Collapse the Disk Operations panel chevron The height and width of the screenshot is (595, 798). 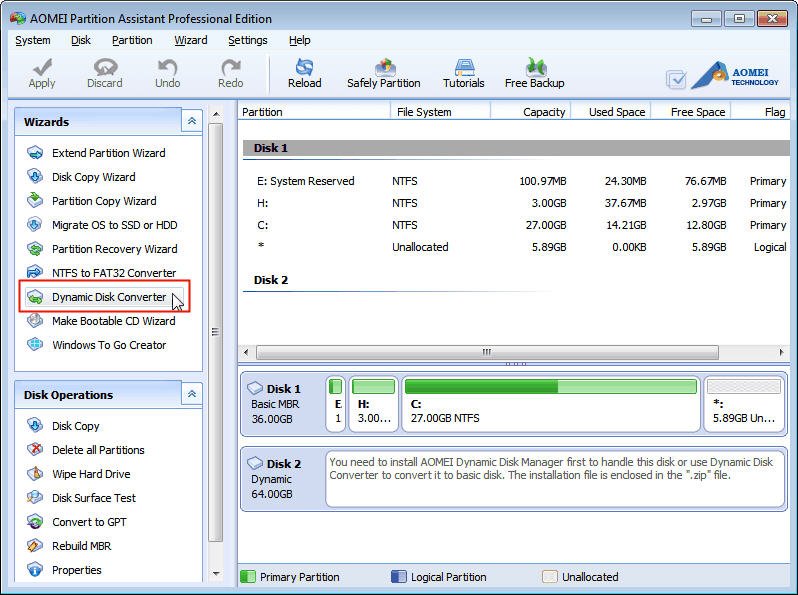click(x=192, y=393)
